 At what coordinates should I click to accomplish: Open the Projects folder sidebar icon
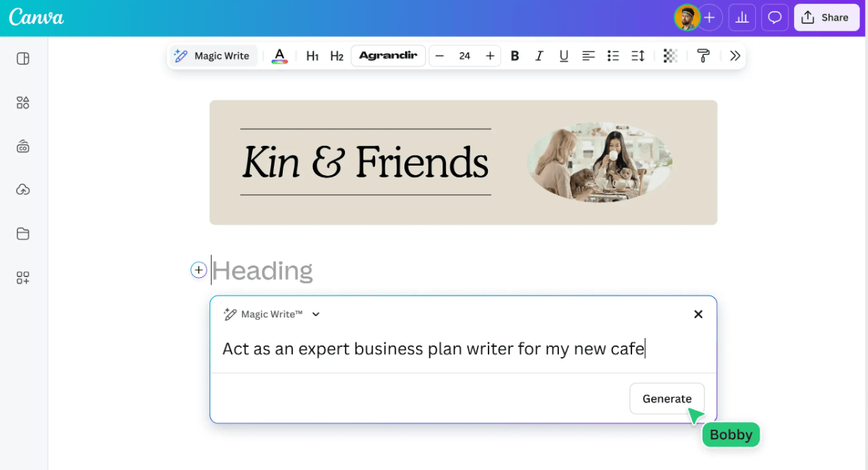23,234
